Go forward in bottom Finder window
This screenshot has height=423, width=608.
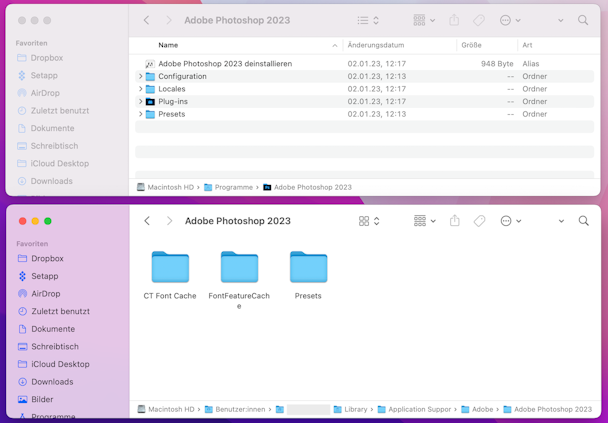tap(169, 221)
